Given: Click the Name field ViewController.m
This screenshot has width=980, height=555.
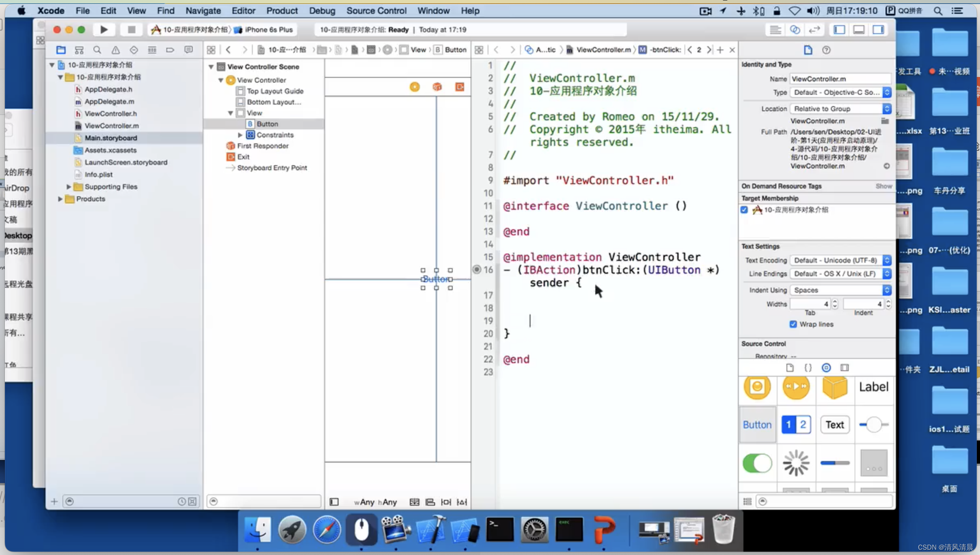Looking at the screenshot, I should 840,79.
